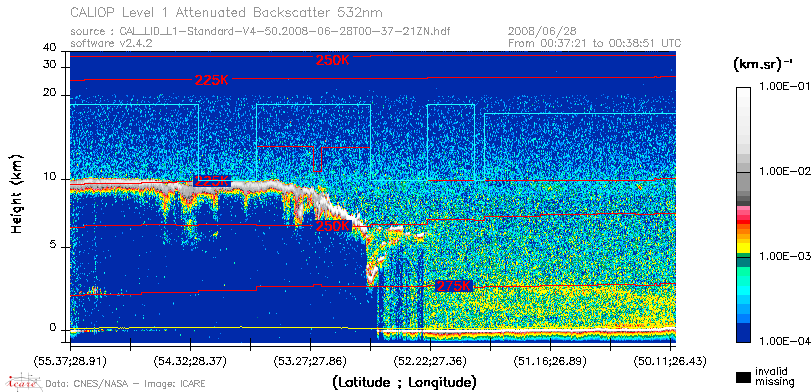Click the '0' height axis tick label
Viewport: 811px width, 392px height.
[53, 327]
